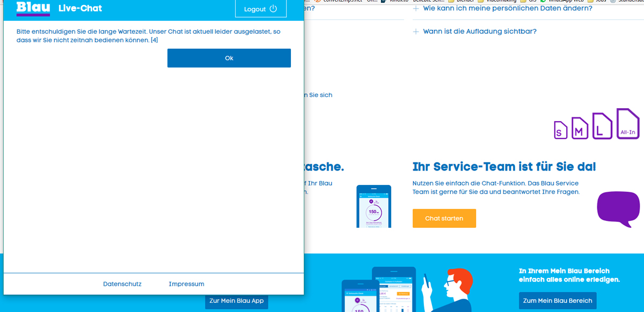The height and width of the screenshot is (312, 644).
Task: Click the Blau logo in chat header
Action: [x=33, y=8]
